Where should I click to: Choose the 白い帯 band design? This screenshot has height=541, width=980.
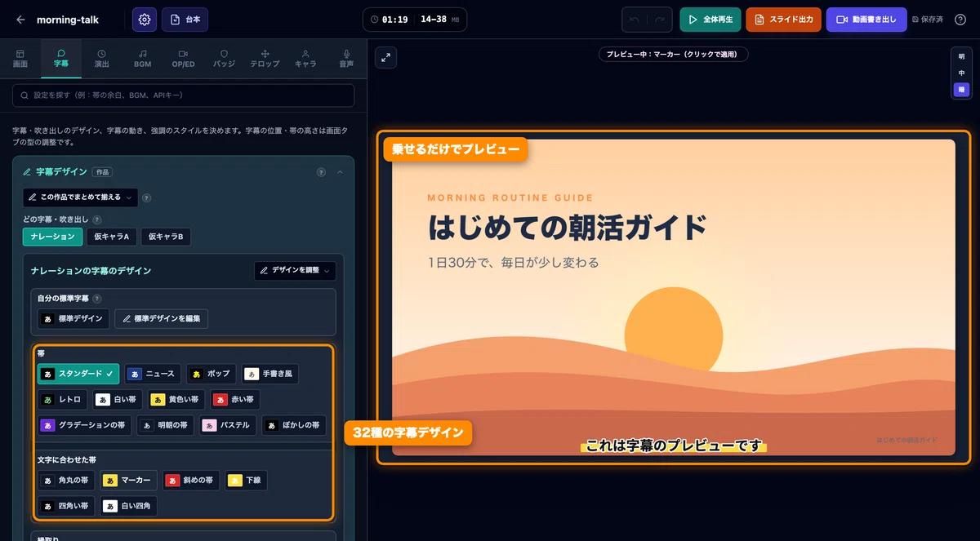[x=118, y=400]
